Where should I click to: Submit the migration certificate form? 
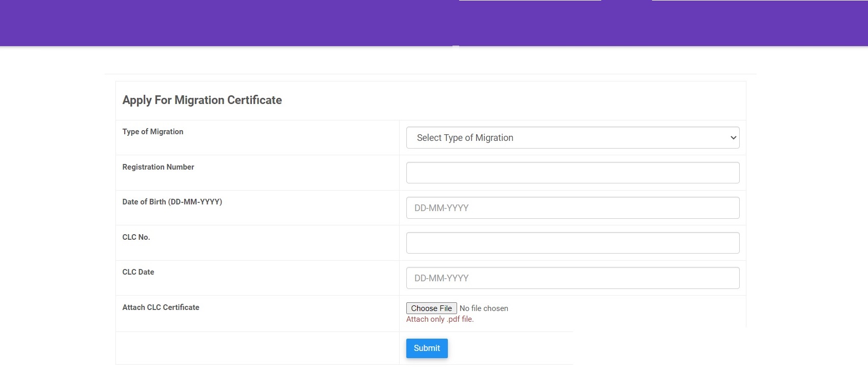[427, 348]
